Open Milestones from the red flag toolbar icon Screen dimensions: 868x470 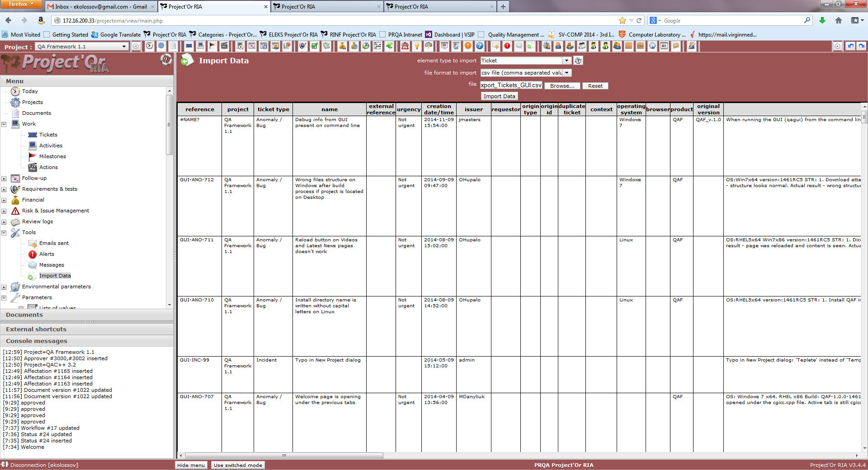pyautogui.click(x=212, y=46)
